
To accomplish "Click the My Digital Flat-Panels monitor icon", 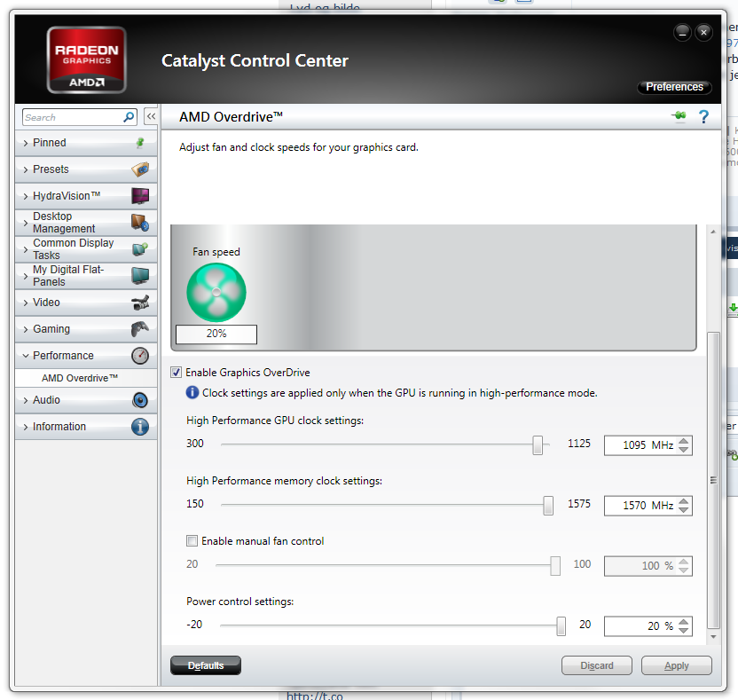I will tap(140, 276).
